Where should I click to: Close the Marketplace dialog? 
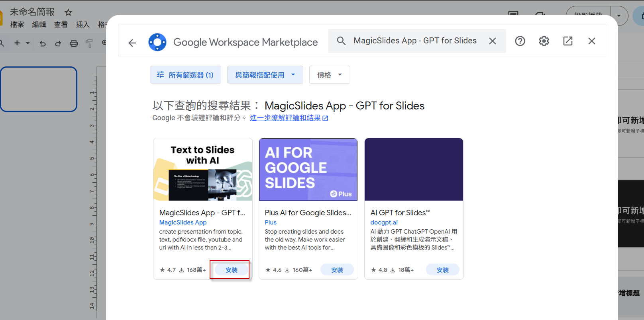click(x=592, y=41)
